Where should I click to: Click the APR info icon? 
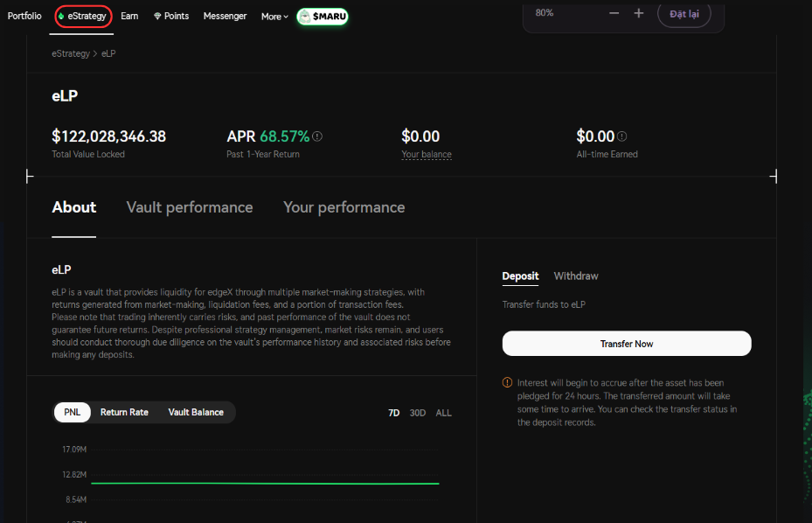[x=317, y=136]
